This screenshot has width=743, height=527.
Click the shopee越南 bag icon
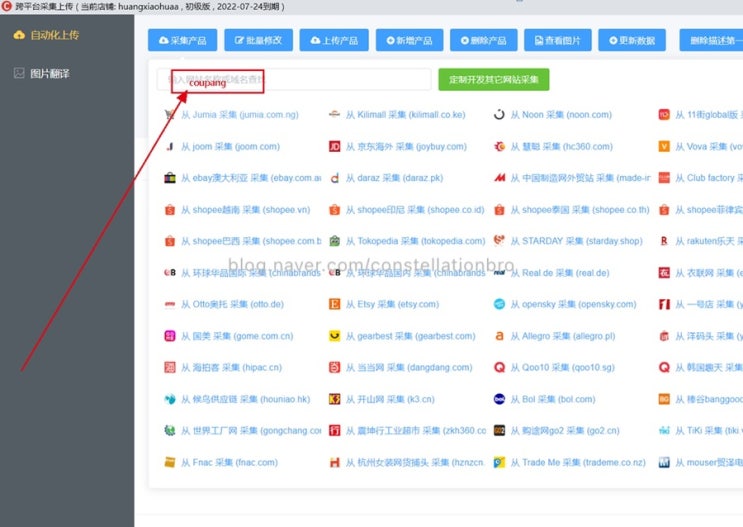tap(170, 210)
